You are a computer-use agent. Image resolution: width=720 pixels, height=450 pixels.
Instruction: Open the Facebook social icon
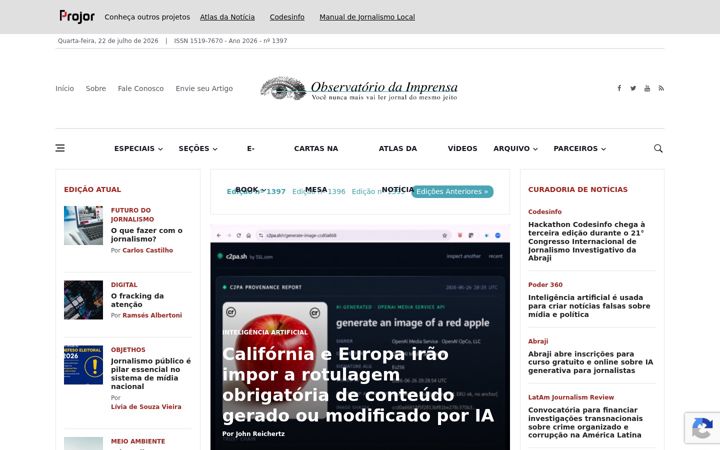point(619,88)
